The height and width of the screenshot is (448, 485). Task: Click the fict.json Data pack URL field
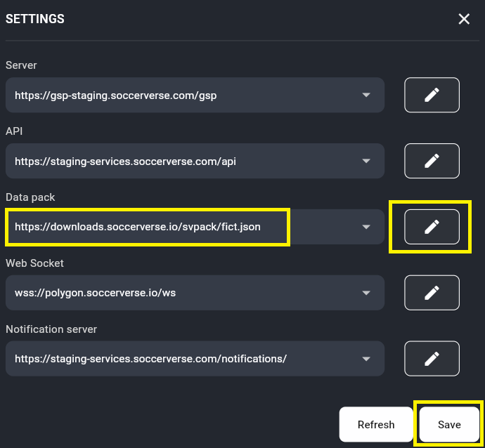pos(138,227)
